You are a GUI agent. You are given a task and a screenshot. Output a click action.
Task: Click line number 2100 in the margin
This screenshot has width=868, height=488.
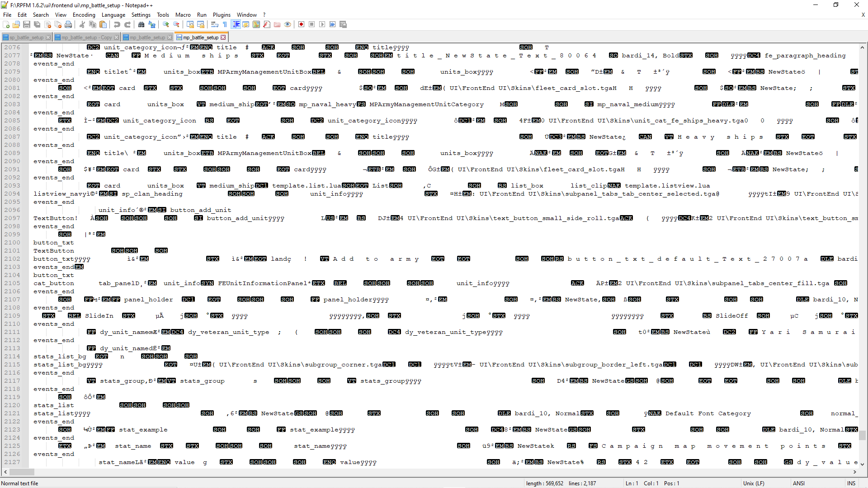click(12, 243)
